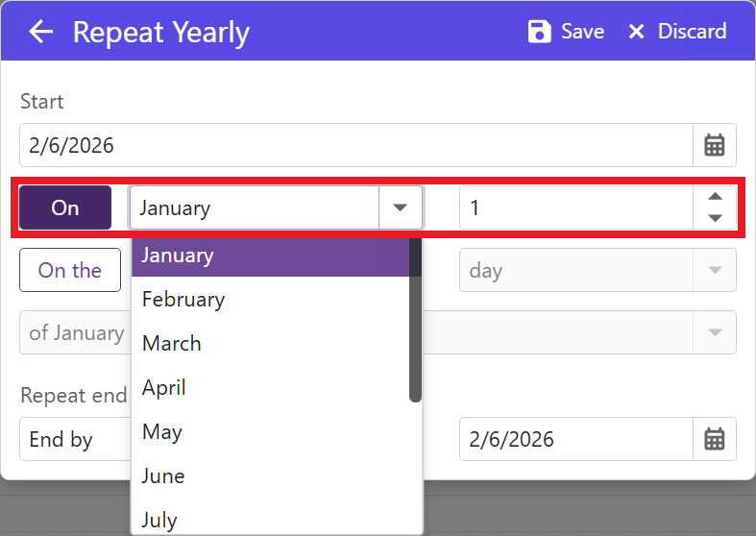Image resolution: width=756 pixels, height=536 pixels.
Task: Select February from the month list
Action: tap(183, 299)
